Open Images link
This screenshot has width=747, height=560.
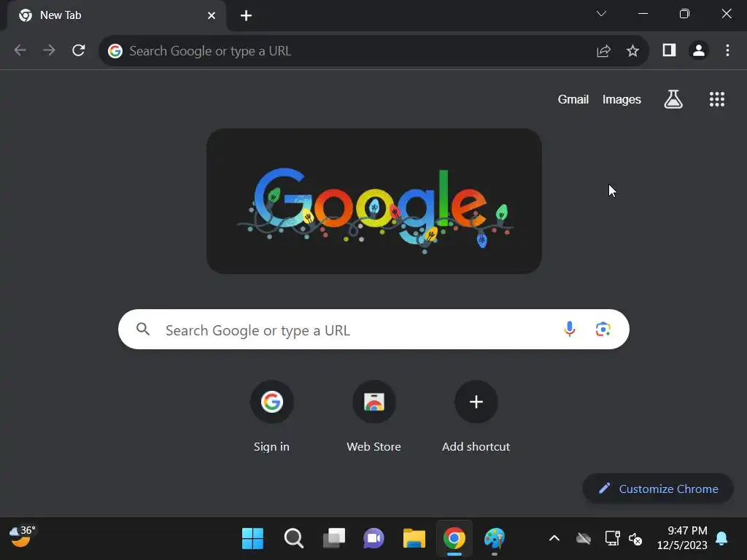622,99
